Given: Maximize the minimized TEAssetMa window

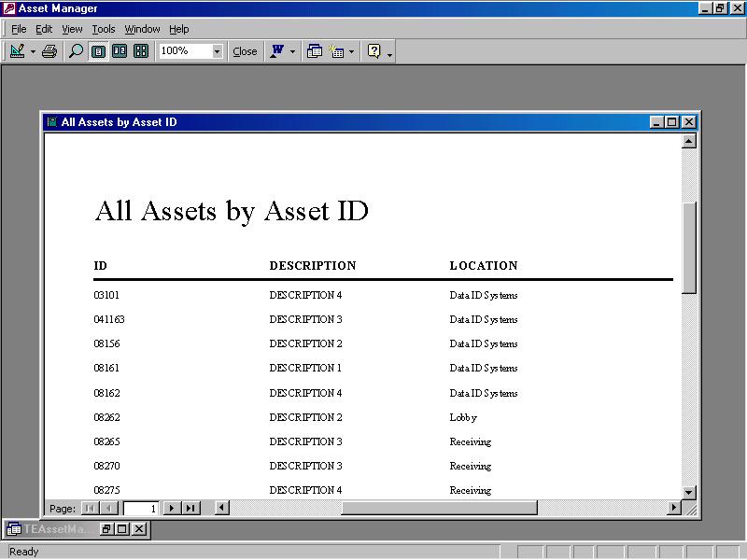Looking at the screenshot, I should tap(122, 528).
